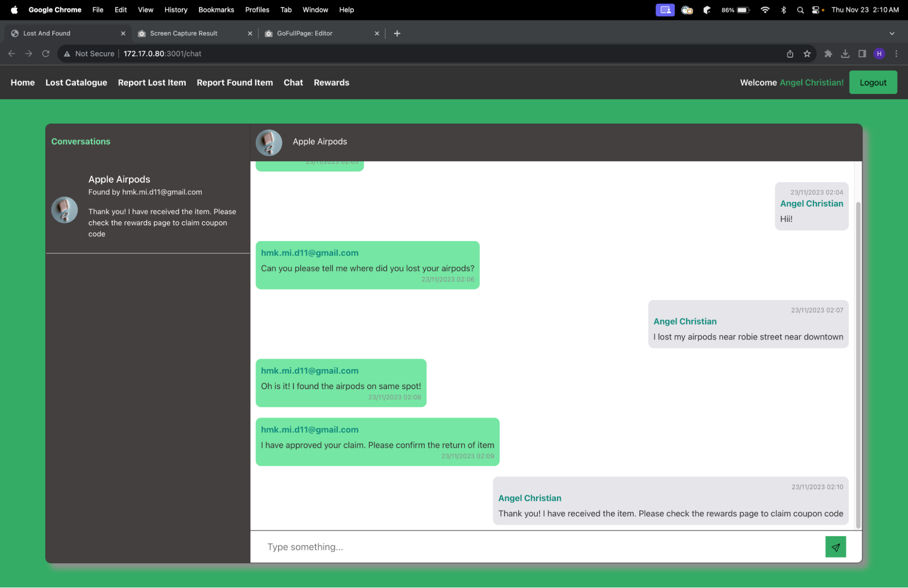Open the Chrome extensions puzzle icon

[828, 54]
